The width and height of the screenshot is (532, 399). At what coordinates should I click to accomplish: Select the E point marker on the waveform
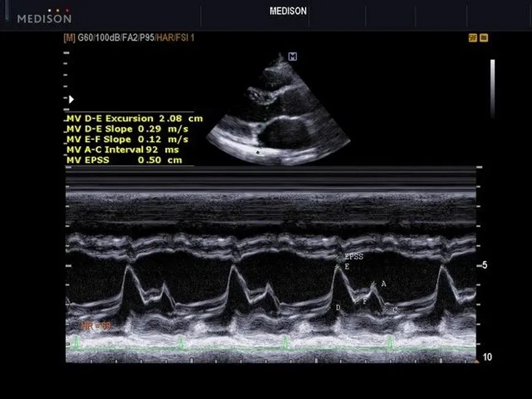[347, 267]
